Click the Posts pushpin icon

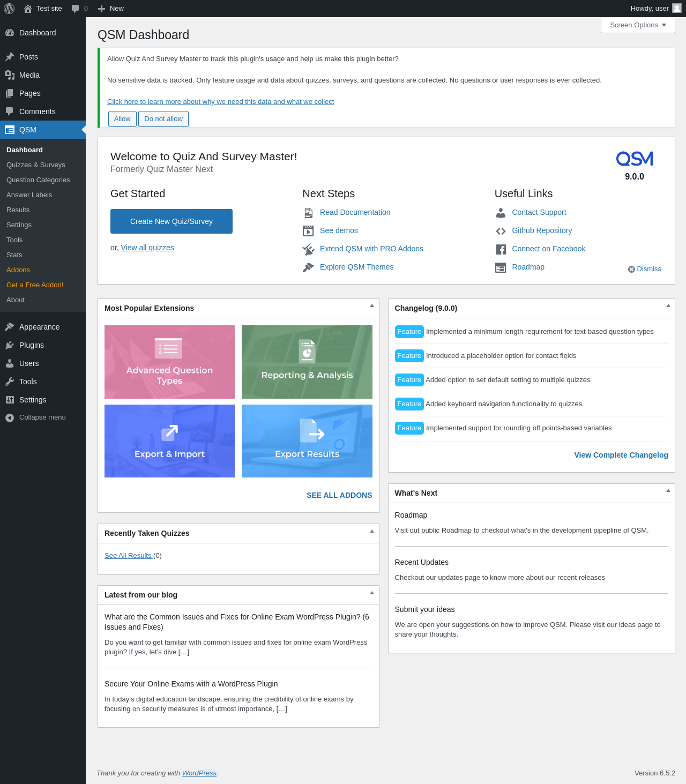click(10, 57)
